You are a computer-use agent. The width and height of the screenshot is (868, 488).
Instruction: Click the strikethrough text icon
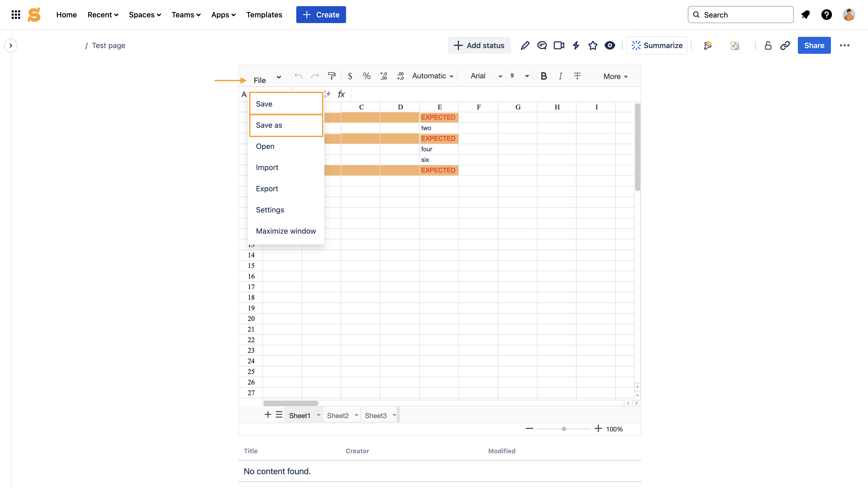click(x=577, y=76)
